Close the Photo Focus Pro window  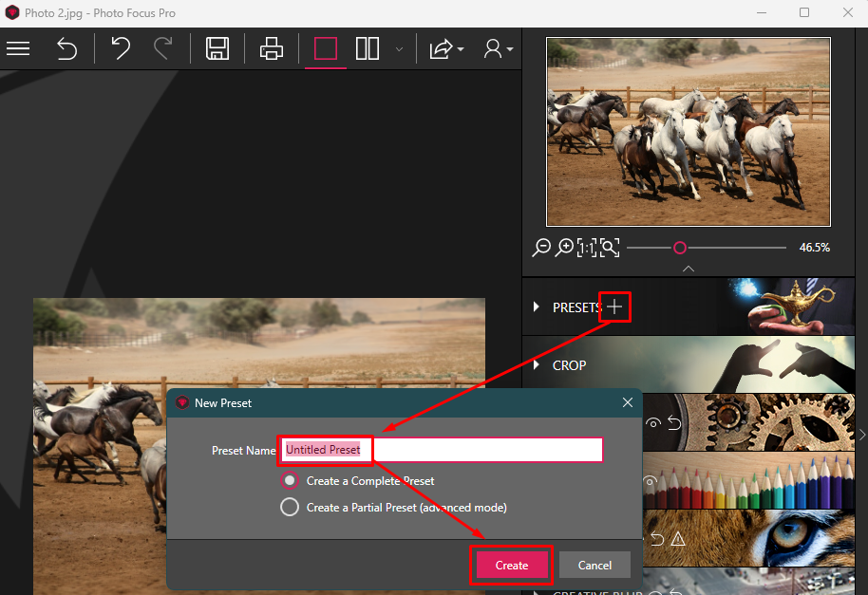point(847,12)
